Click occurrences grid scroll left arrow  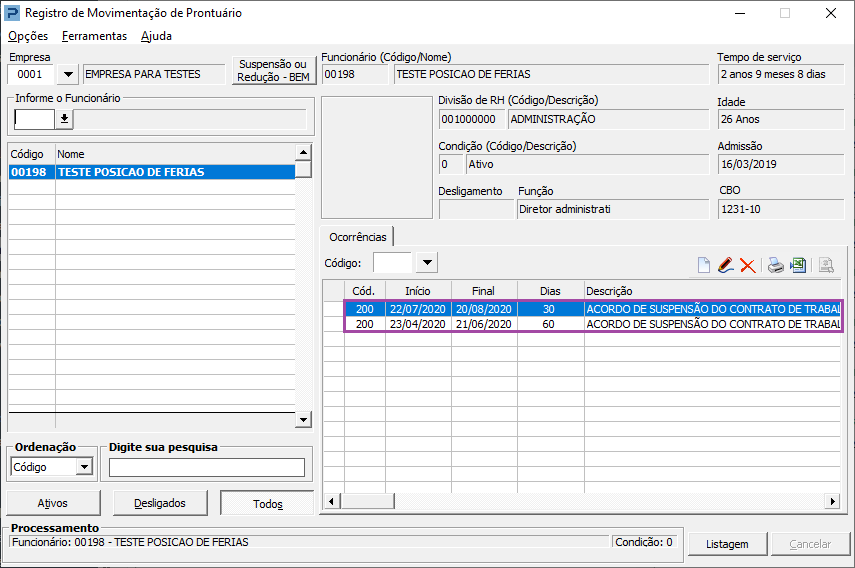click(331, 501)
